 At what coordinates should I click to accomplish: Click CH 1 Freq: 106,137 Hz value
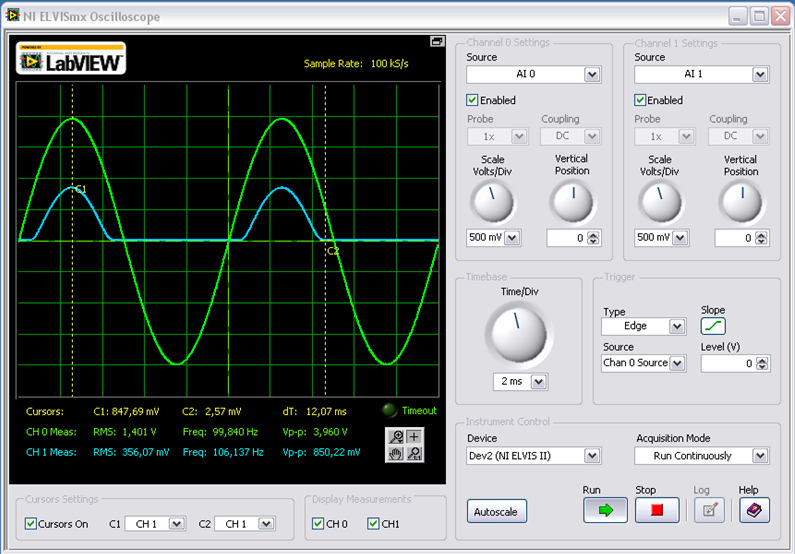point(223,452)
